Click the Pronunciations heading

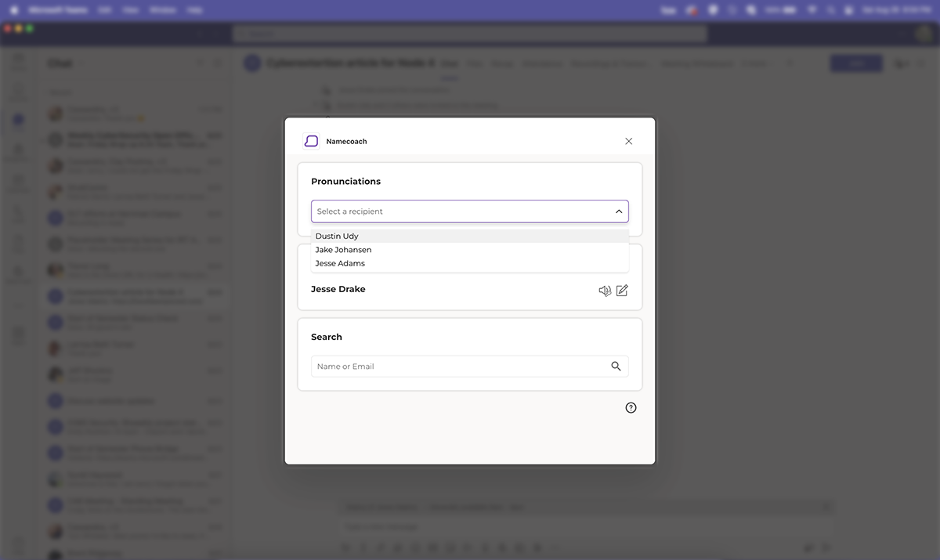pyautogui.click(x=345, y=182)
